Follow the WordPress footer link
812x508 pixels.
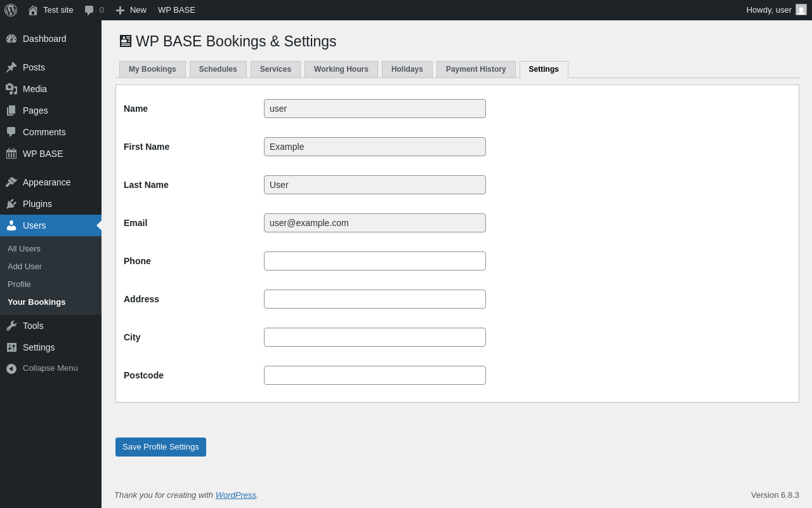[x=235, y=495]
